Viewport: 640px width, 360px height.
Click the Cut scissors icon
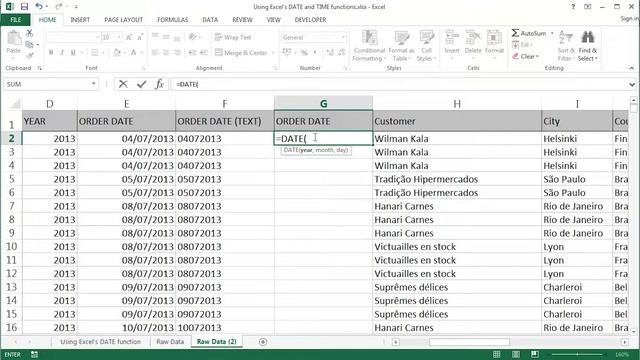coord(29,33)
